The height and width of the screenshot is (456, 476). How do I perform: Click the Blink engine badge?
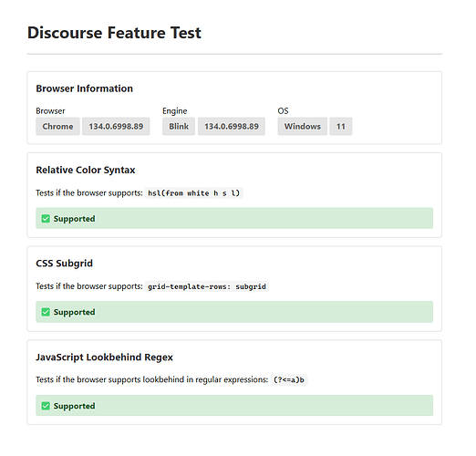click(x=179, y=126)
